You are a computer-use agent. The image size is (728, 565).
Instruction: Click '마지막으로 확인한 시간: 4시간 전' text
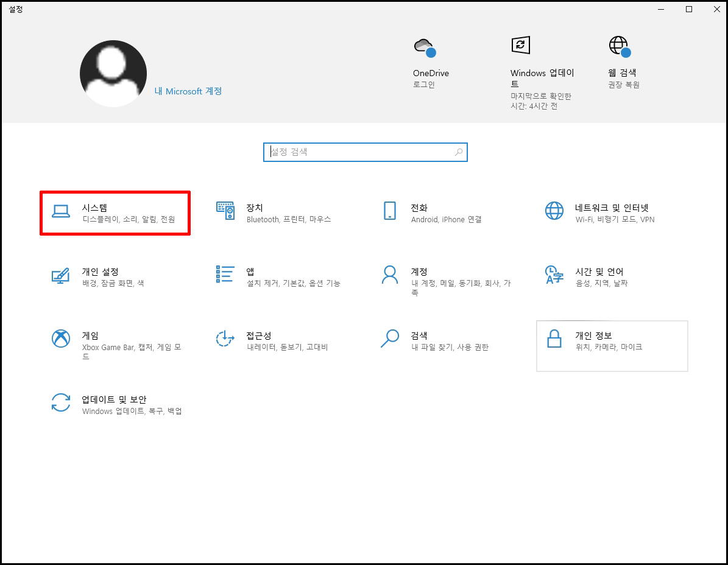pyautogui.click(x=541, y=101)
